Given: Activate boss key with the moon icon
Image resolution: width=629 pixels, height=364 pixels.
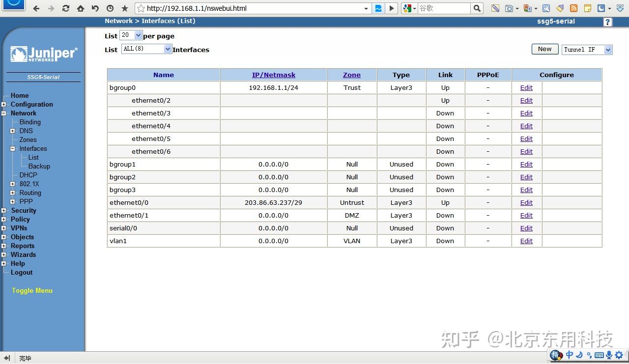Looking at the screenshot, I should click(x=602, y=8).
